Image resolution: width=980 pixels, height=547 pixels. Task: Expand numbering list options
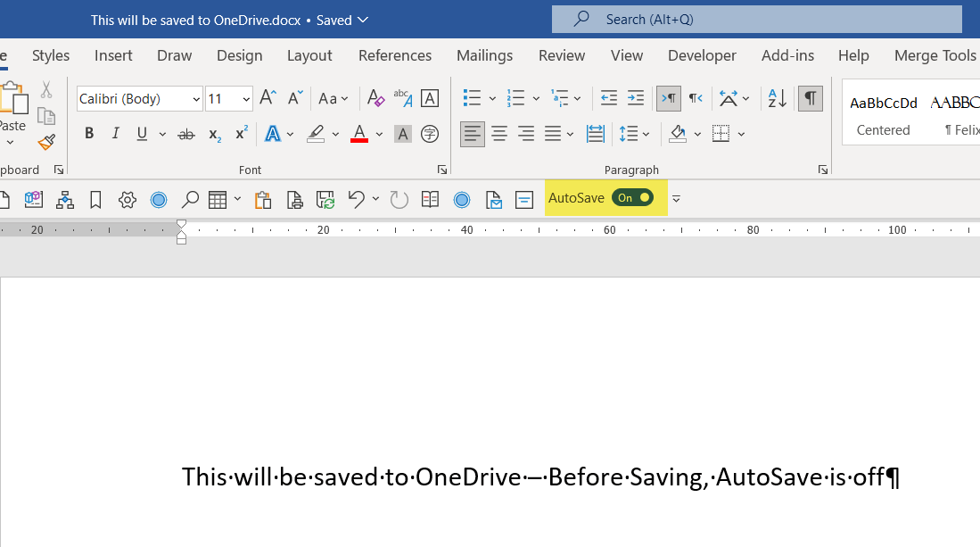tap(536, 99)
